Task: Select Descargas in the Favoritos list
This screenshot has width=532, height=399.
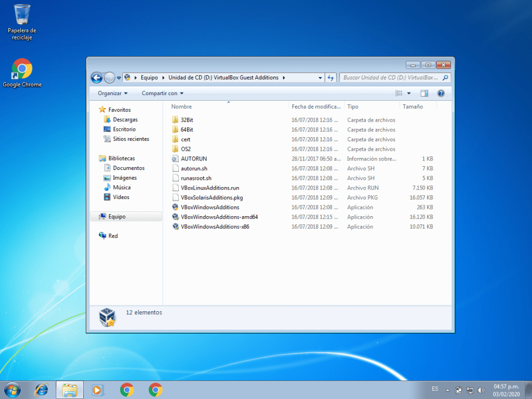Action: point(125,119)
